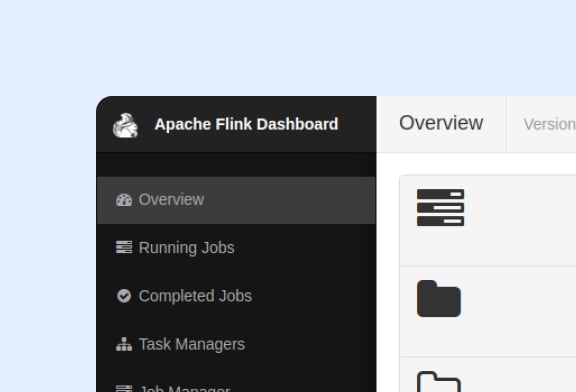Viewport: 576px width, 392px height.
Task: Go to the Completed Jobs text label
Action: (x=195, y=296)
